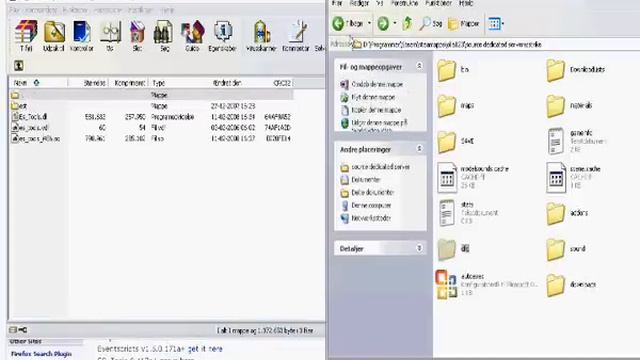The height and width of the screenshot is (360, 640).
Task: Sort WinRAR list by Komprimeret column
Action: point(129,83)
